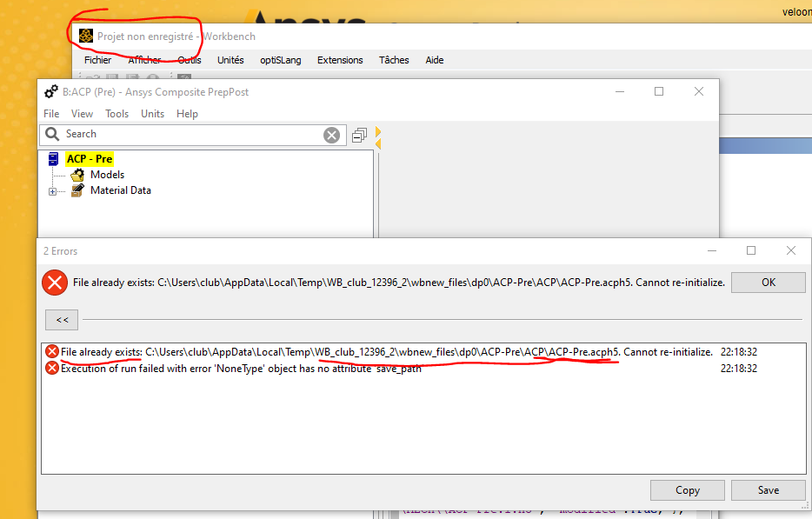This screenshot has width=812, height=519.
Task: Open Help menu in ACP PrepPost
Action: (187, 113)
